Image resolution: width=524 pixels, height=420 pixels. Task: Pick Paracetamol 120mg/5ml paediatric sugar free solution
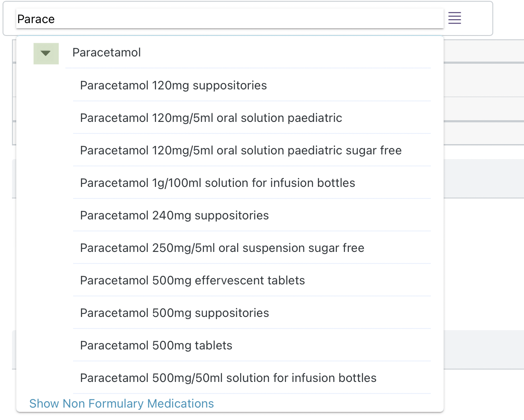(241, 151)
